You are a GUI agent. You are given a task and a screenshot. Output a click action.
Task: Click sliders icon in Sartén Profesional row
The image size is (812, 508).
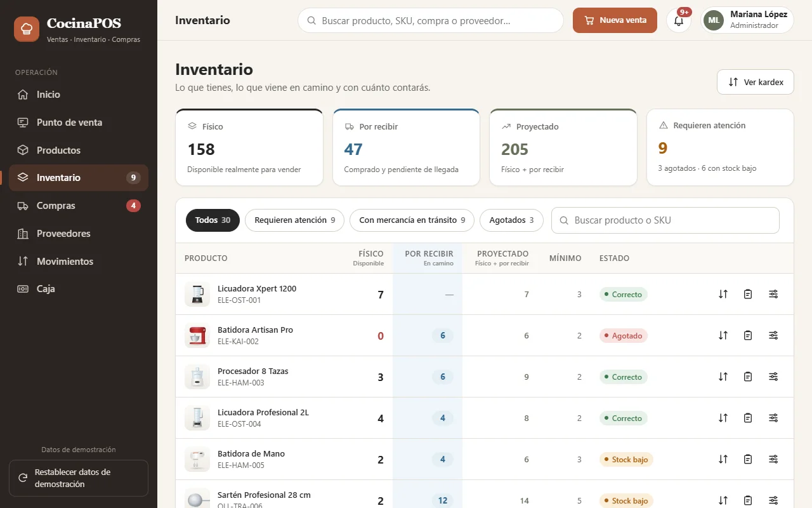[773, 500]
